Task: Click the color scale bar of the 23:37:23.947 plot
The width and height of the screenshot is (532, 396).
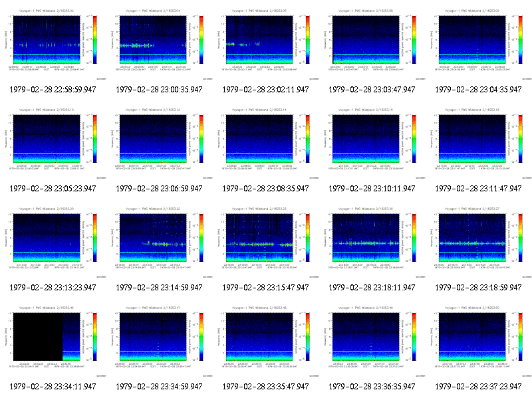Action: tap(521, 337)
